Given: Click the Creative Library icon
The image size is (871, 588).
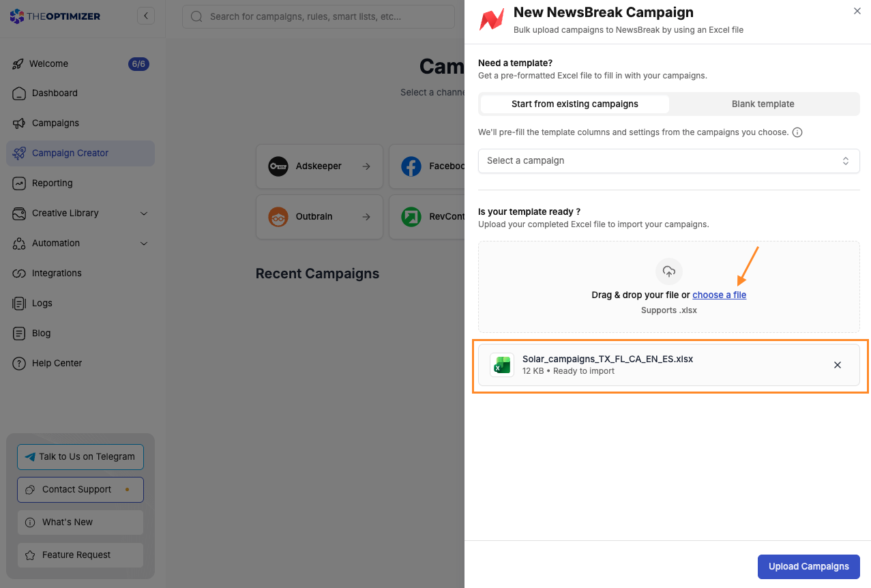Looking at the screenshot, I should tap(19, 214).
